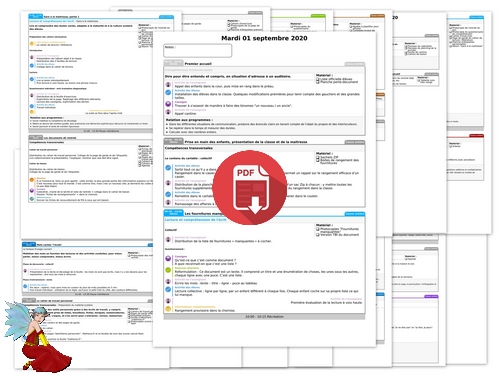
Task: Click the '10:00 - 10:15 Récréation' bar
Action: pos(264,316)
